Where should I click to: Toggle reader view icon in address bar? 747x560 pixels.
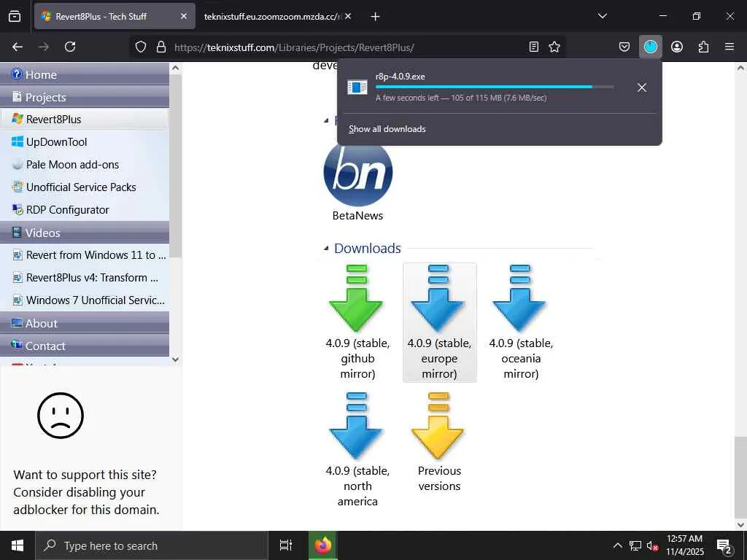tap(534, 47)
